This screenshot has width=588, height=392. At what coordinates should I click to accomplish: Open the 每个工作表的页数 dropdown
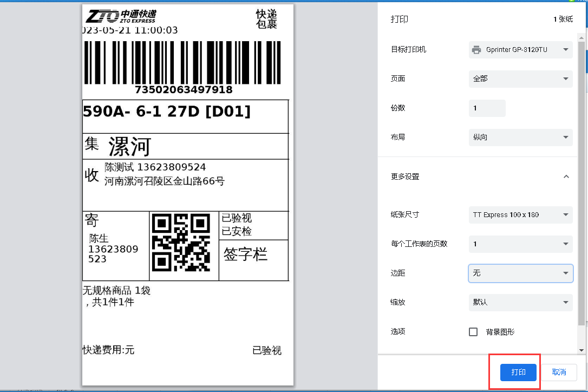[x=520, y=244]
